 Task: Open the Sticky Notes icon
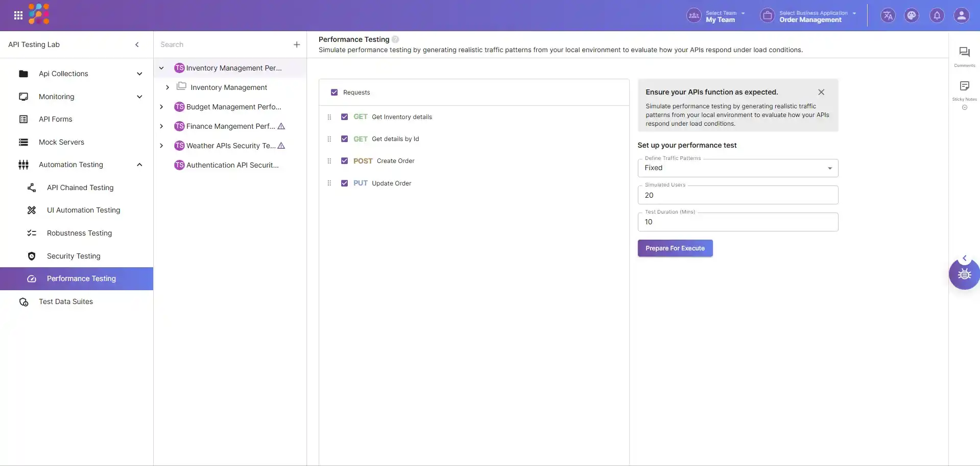tap(964, 86)
